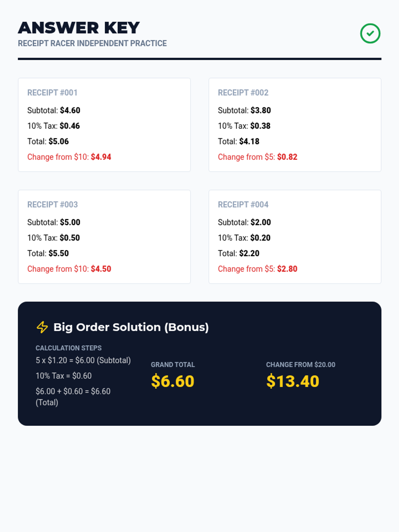Image resolution: width=399 pixels, height=532 pixels.
Task: Select the CALCULATION STEPS label
Action: coord(68,348)
